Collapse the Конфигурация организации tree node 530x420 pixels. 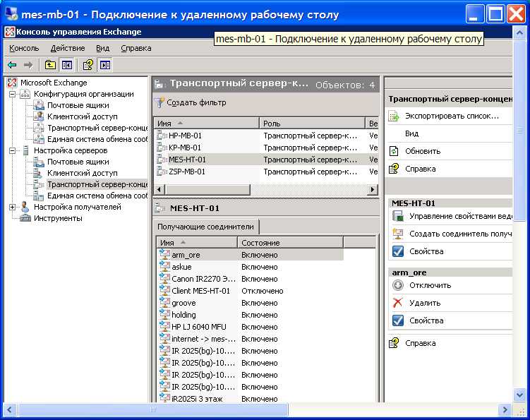(12, 94)
